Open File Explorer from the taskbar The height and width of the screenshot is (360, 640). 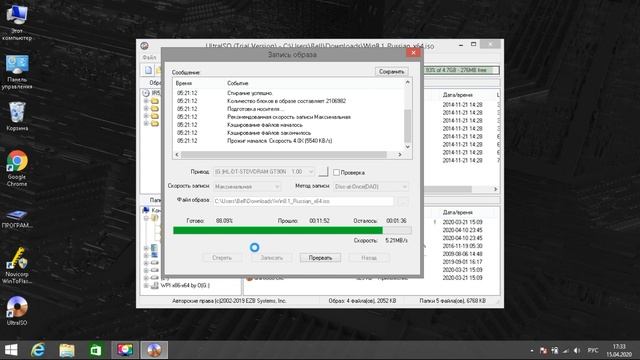(x=67, y=350)
